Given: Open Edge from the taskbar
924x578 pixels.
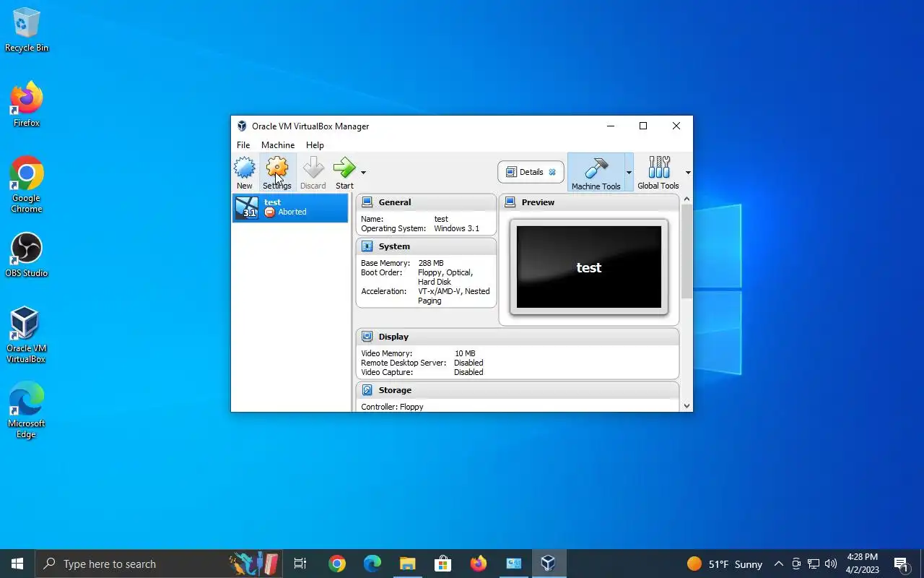Looking at the screenshot, I should pyautogui.click(x=372, y=564).
